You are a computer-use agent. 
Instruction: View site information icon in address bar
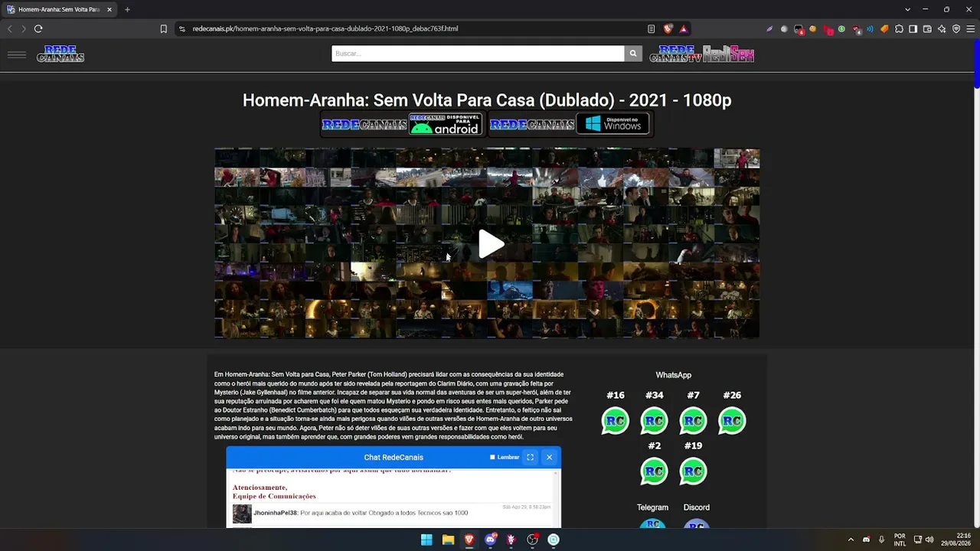coord(182,29)
